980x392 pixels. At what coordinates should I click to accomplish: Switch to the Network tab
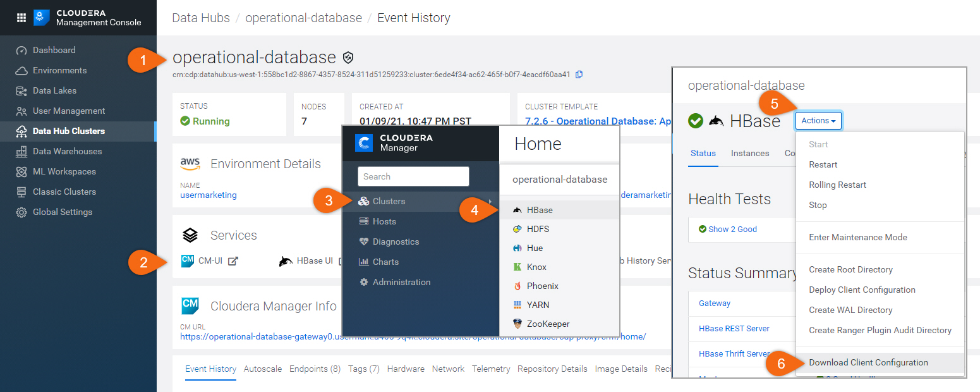pos(448,369)
